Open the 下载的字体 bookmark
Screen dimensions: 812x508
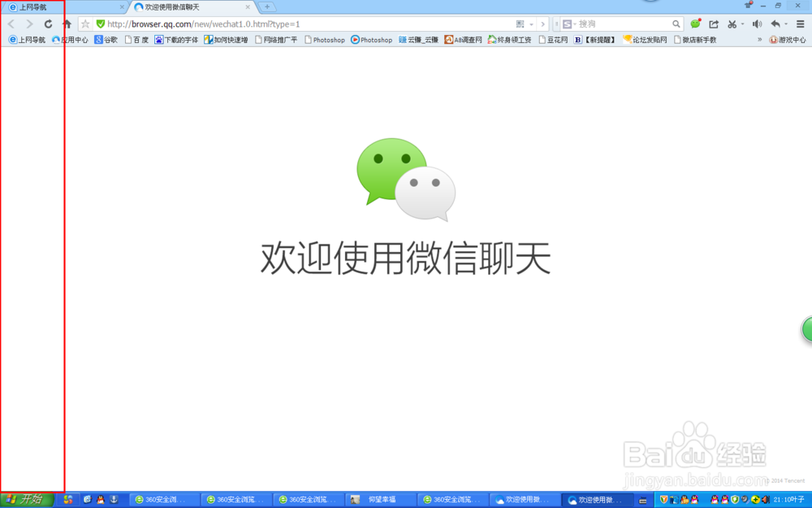click(176, 40)
